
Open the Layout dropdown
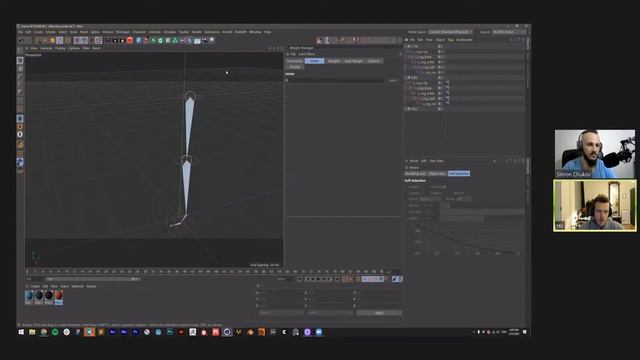pyautogui.click(x=509, y=32)
